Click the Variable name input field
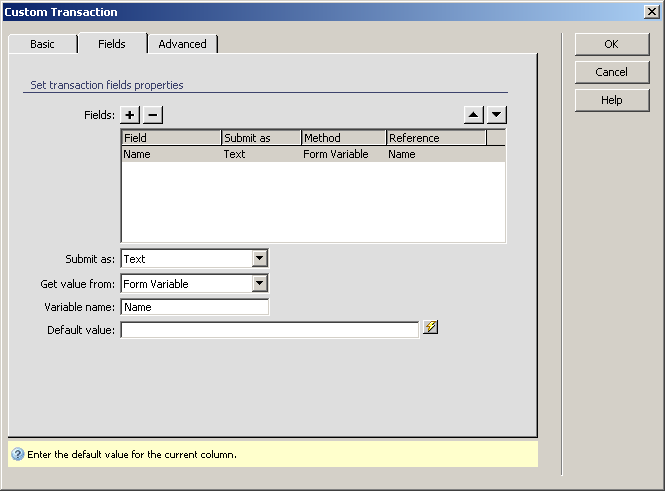Viewport: 665px width, 491px height. 194,308
